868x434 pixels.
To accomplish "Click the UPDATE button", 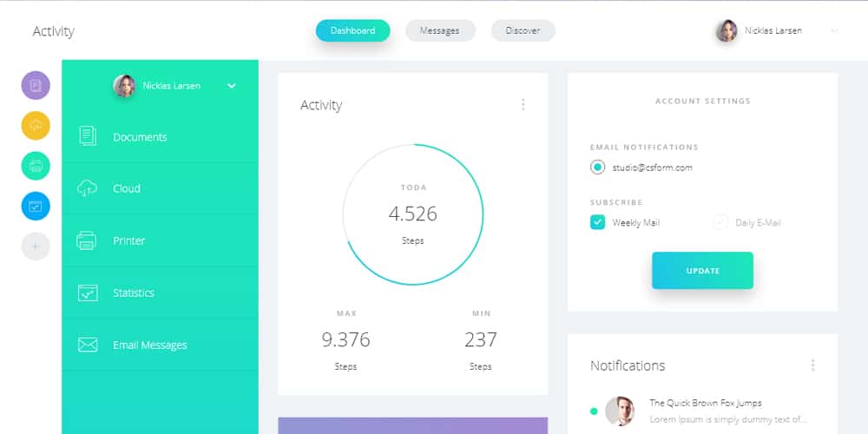I will click(702, 271).
